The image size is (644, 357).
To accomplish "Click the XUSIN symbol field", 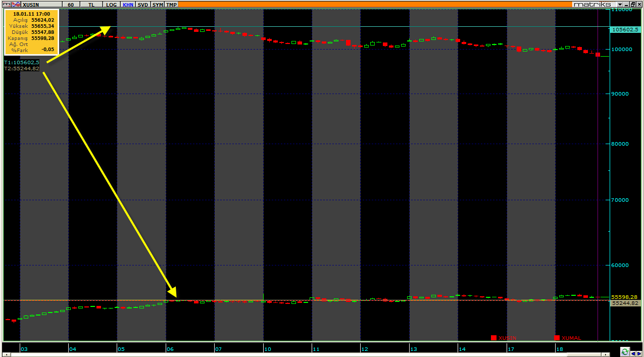I will 41,5.
